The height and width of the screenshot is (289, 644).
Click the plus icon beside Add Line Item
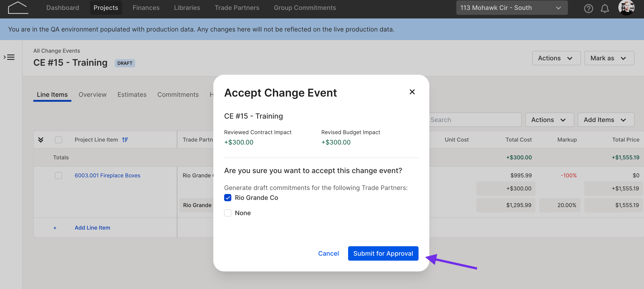point(55,228)
